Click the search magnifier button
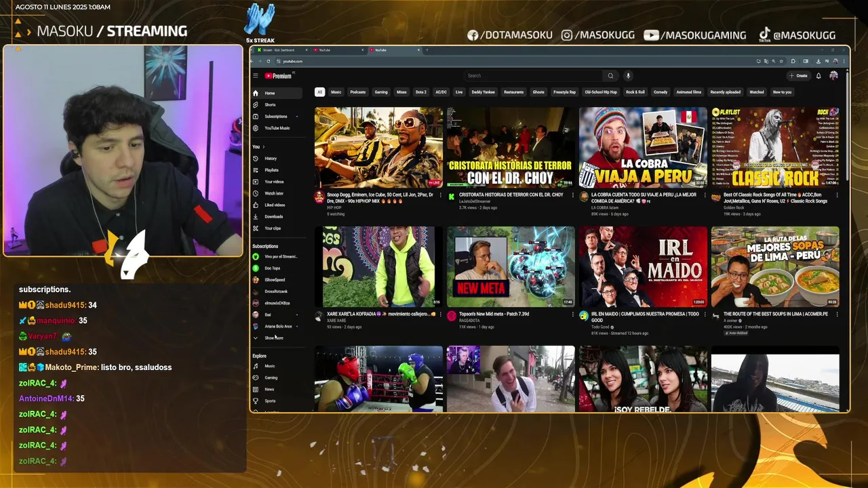 tap(610, 76)
